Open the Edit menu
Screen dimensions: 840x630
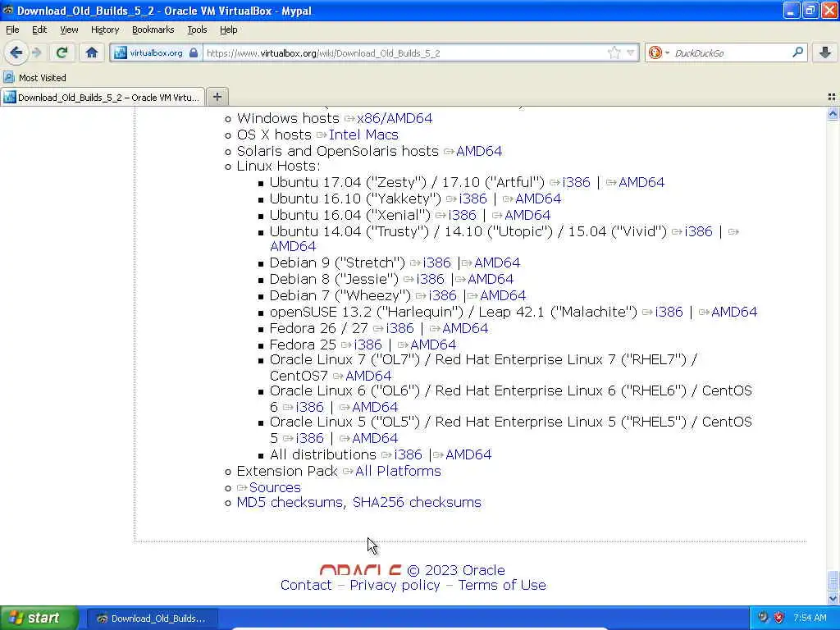click(x=39, y=30)
